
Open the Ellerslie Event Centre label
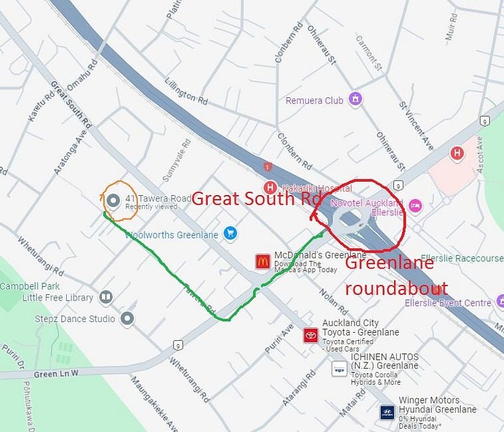tap(448, 302)
